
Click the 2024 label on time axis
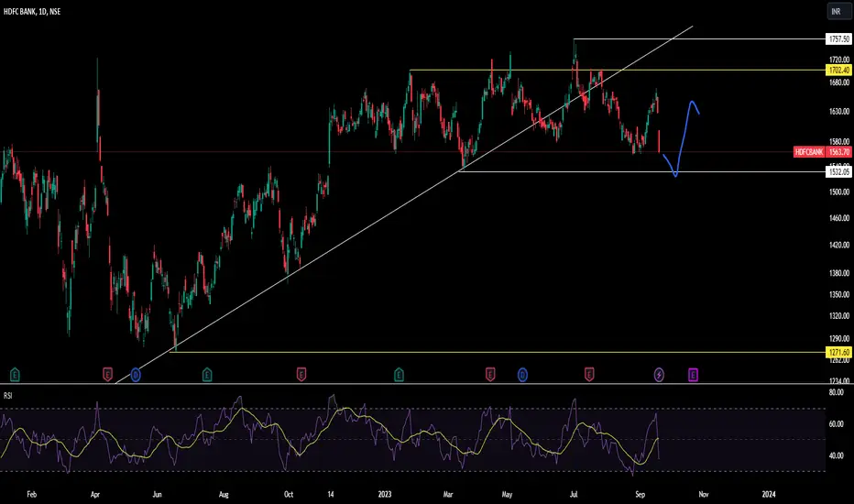[769, 495]
